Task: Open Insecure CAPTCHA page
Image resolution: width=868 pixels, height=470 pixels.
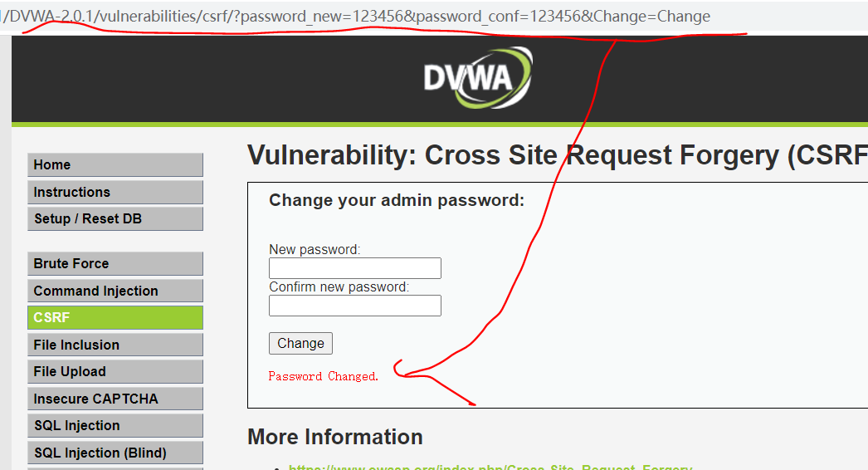Action: click(115, 399)
